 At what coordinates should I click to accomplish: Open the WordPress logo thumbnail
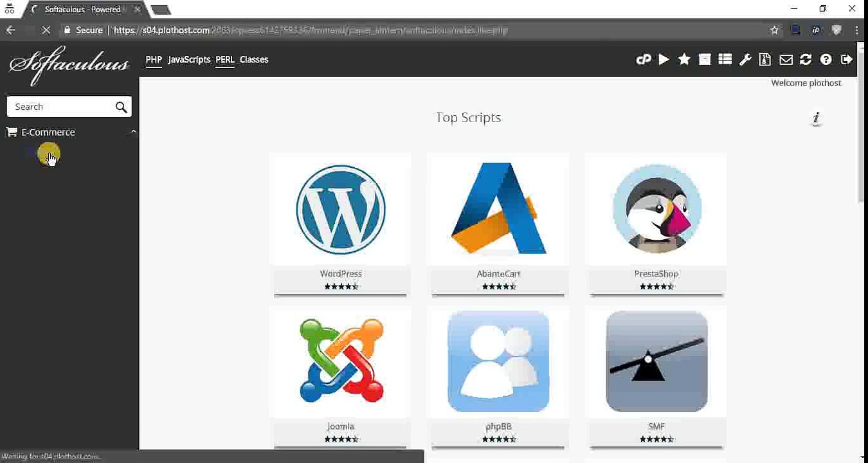341,210
